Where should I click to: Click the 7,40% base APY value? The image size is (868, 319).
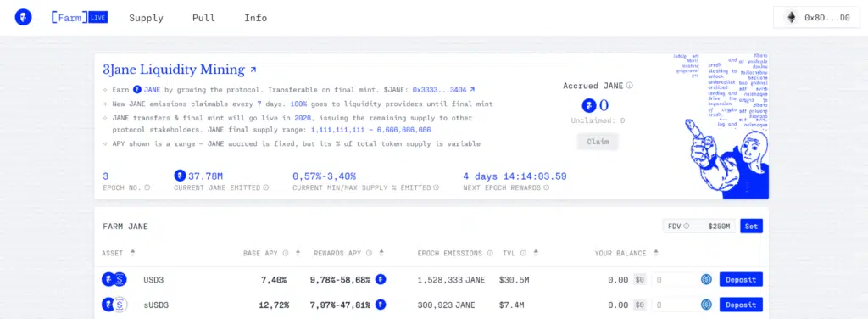point(274,280)
